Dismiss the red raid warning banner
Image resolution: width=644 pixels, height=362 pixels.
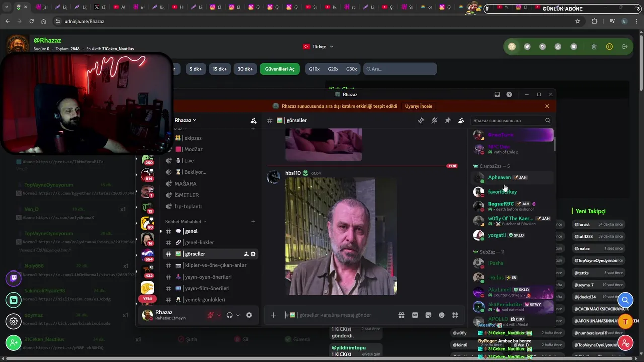coord(547,106)
